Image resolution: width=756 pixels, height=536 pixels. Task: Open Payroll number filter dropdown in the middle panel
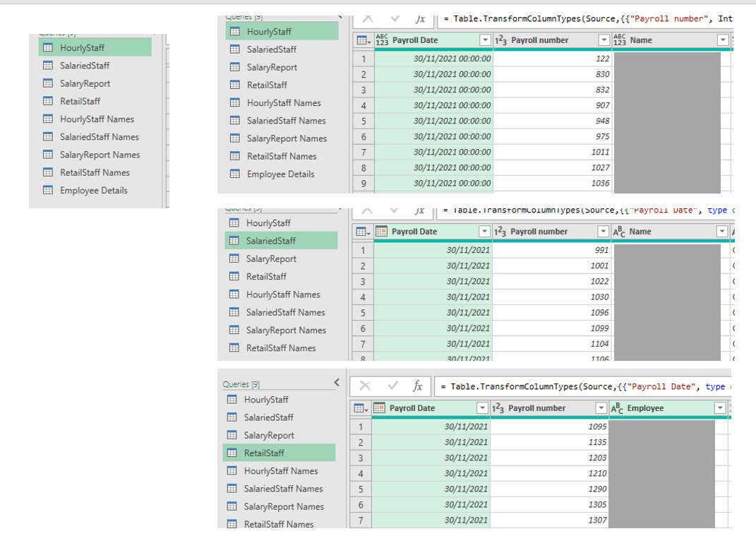(603, 232)
